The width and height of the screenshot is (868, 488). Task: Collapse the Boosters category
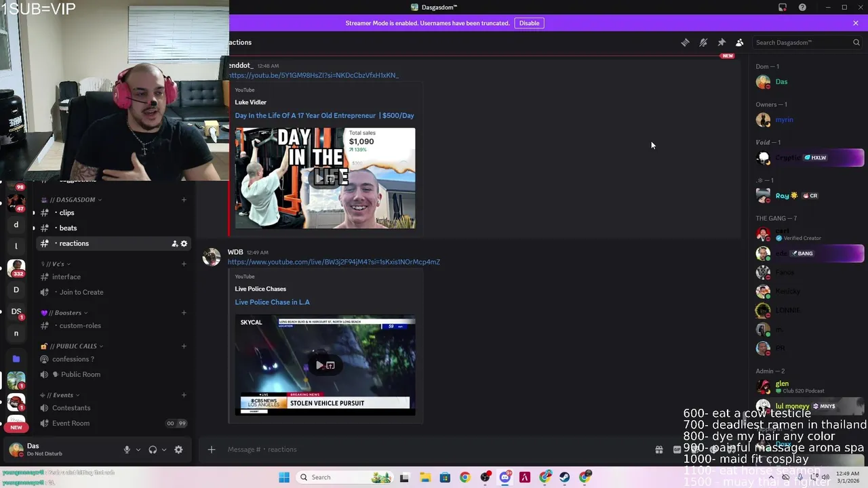(x=64, y=312)
